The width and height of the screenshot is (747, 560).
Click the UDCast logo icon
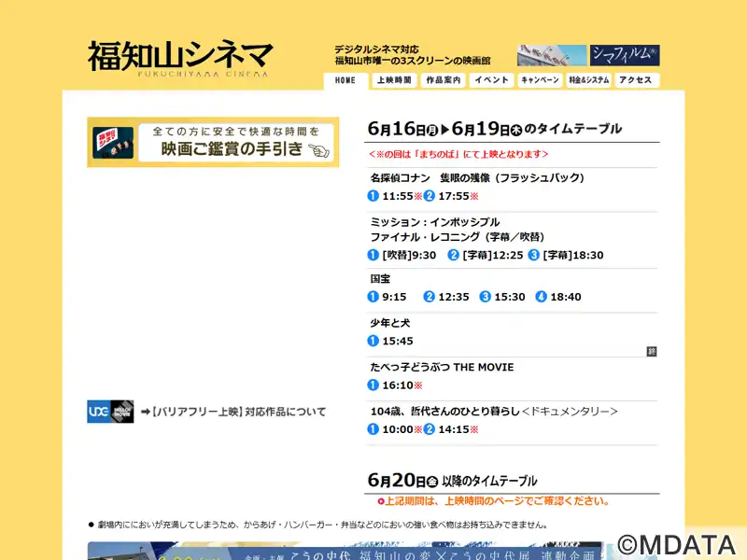[99, 412]
